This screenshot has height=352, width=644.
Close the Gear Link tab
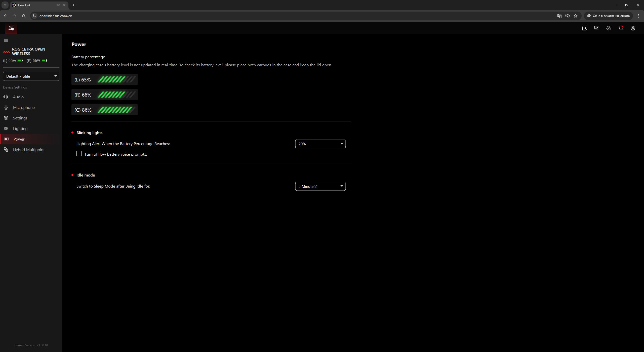point(64,5)
